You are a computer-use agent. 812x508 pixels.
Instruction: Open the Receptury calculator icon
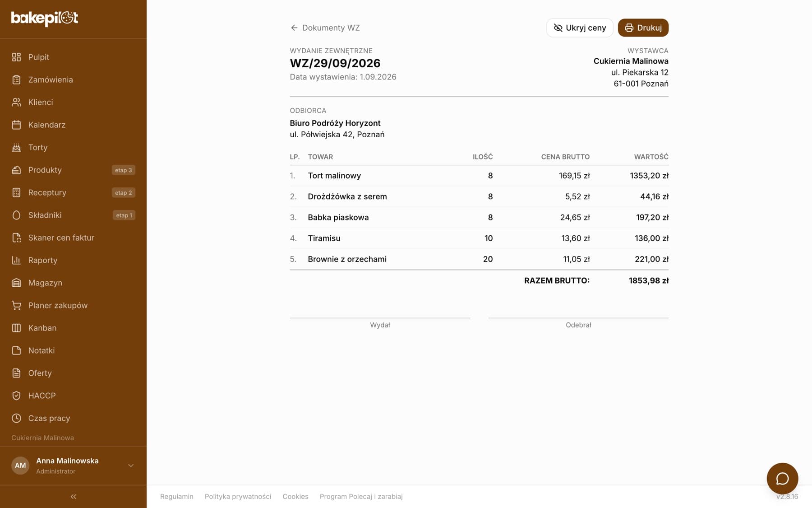point(16,192)
